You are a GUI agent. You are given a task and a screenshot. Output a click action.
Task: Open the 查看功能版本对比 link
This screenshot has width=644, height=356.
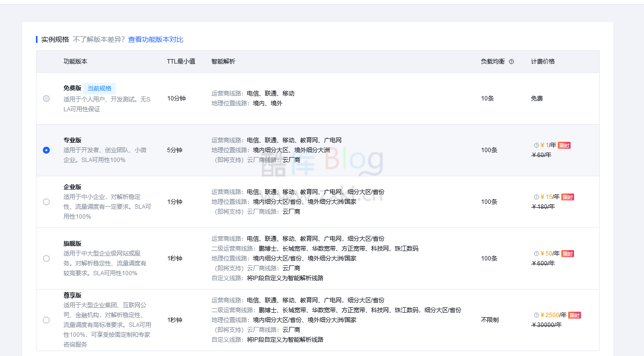[156, 39]
